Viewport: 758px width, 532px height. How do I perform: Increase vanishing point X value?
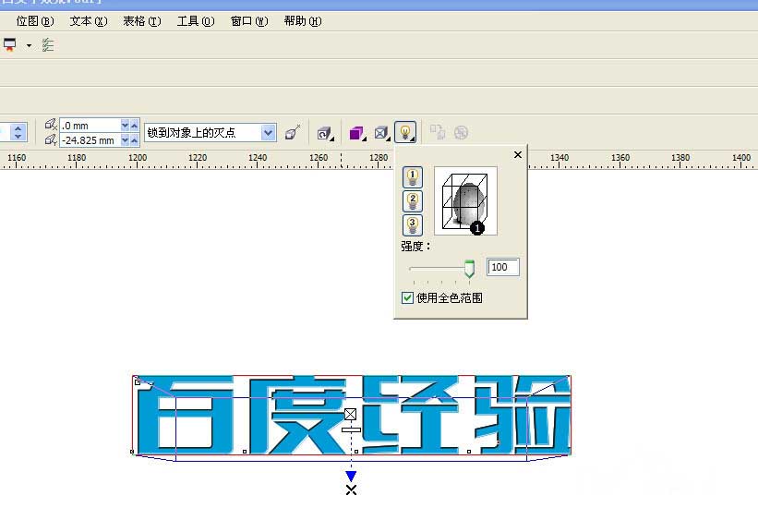click(135, 126)
